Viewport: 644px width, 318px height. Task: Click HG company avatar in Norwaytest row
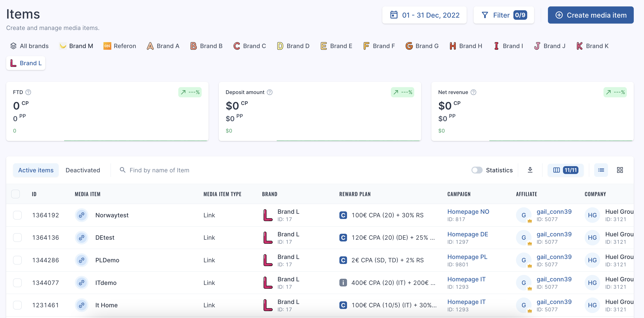coord(592,215)
